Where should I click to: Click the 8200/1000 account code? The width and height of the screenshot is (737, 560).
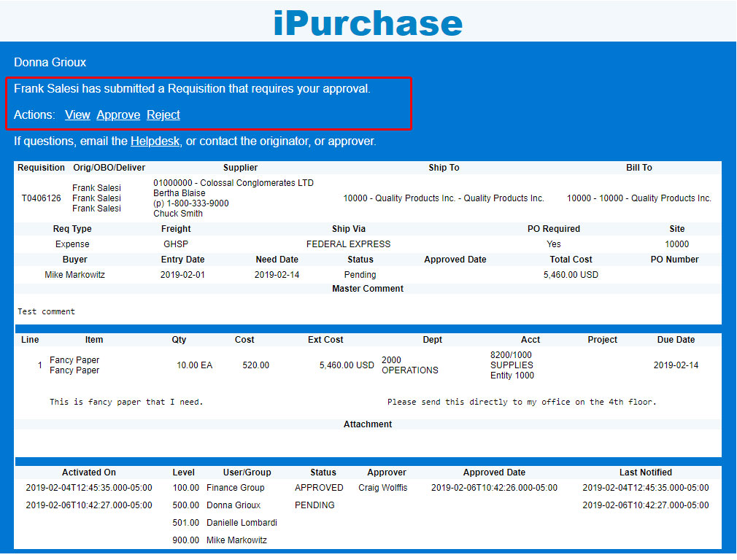point(511,355)
